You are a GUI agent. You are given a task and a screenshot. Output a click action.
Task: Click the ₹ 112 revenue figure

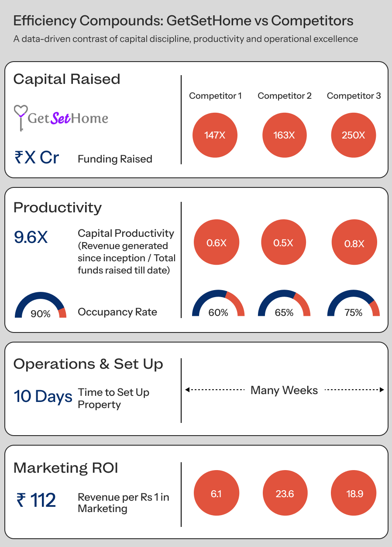pyautogui.click(x=37, y=500)
